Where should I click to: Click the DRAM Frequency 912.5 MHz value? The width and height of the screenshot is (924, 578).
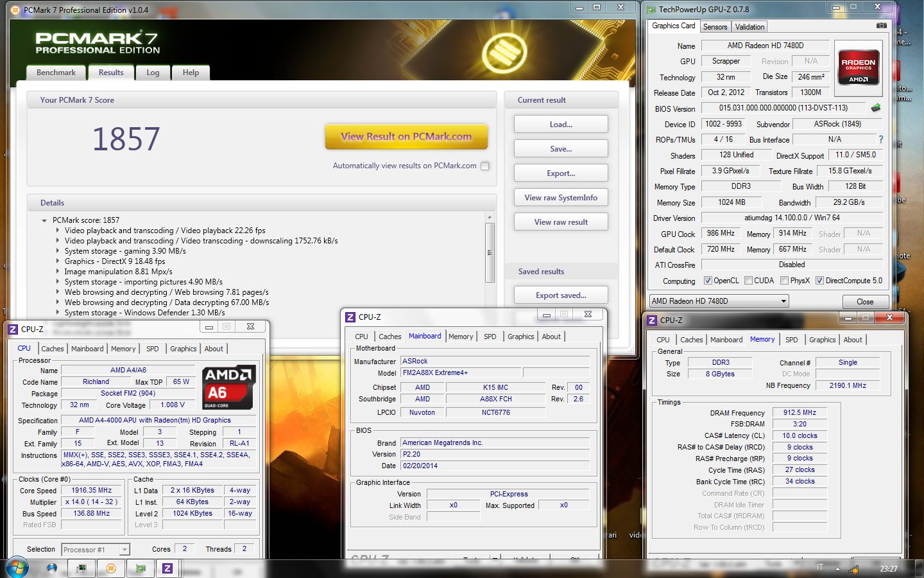point(800,413)
